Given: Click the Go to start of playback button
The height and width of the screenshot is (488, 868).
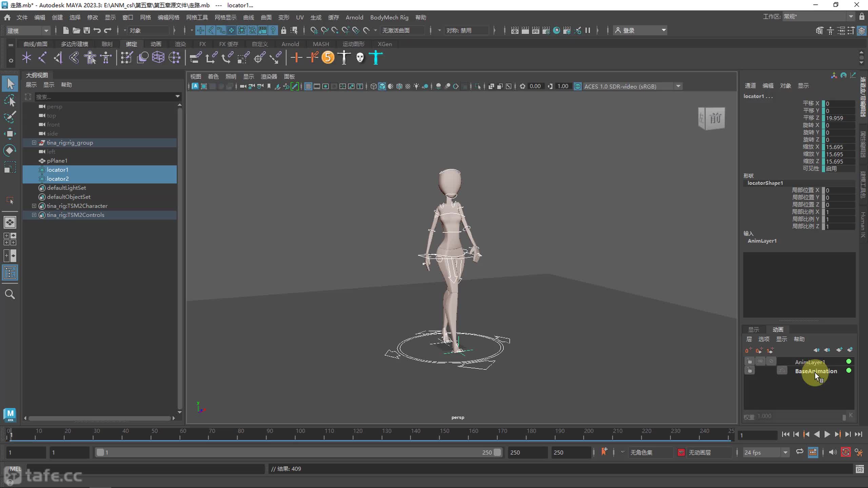Looking at the screenshot, I should tap(785, 434).
